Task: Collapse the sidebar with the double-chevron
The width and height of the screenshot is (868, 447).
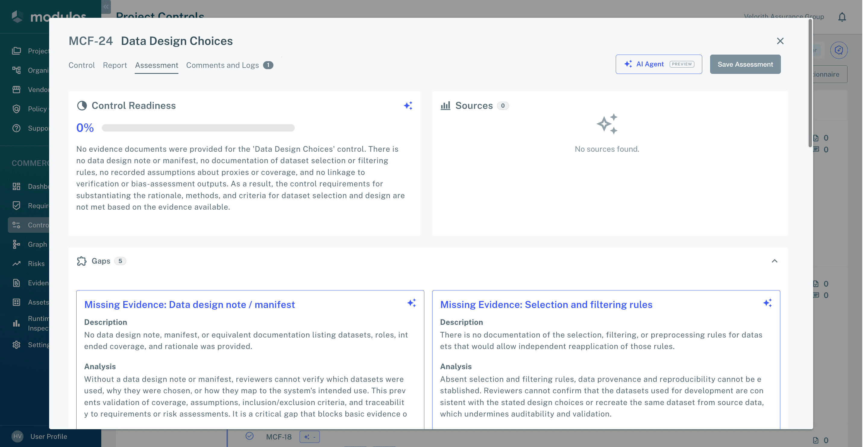Action: pyautogui.click(x=106, y=6)
